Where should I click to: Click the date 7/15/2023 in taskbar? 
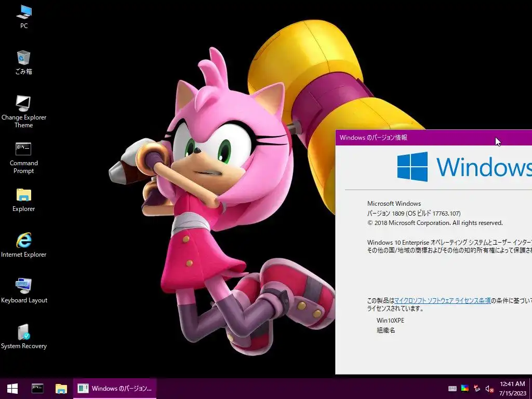(512, 394)
